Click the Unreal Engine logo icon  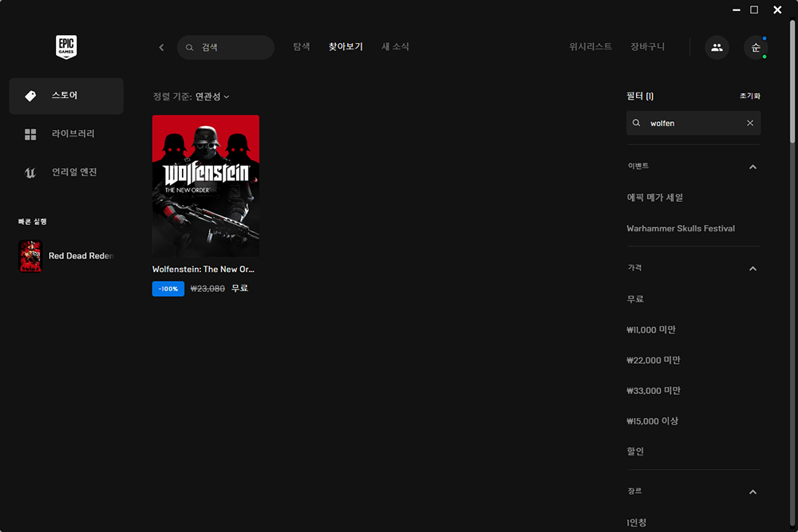point(30,173)
